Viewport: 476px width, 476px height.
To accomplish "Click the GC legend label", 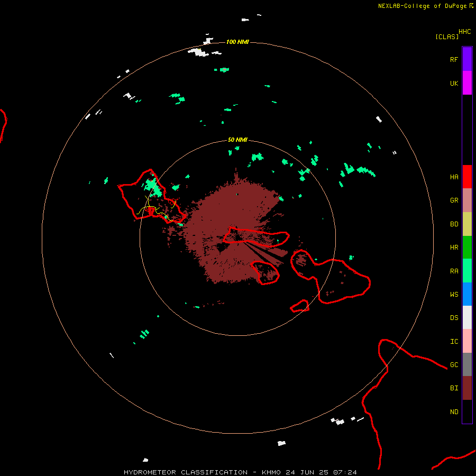I will pos(454,365).
